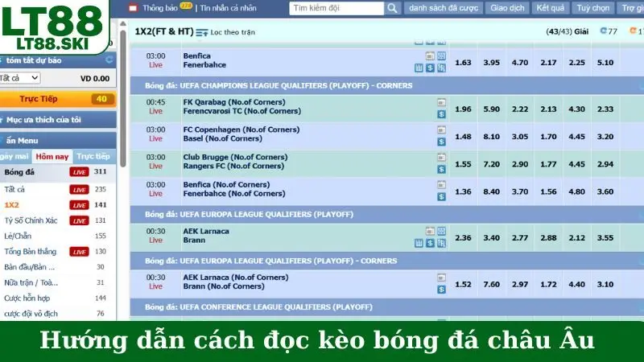Collapse UEFA Champions League Qualifiers Corners header

387,86
